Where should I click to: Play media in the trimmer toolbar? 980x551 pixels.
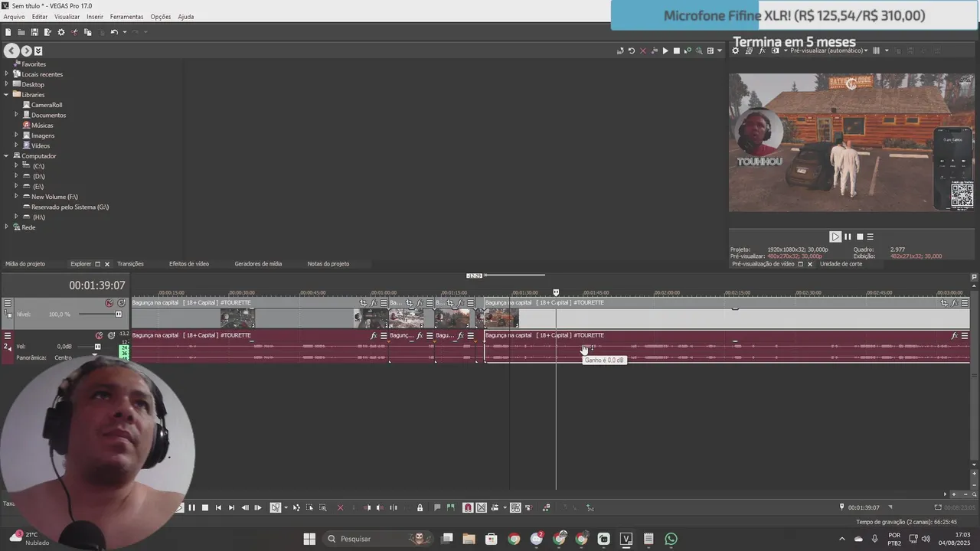tap(665, 51)
